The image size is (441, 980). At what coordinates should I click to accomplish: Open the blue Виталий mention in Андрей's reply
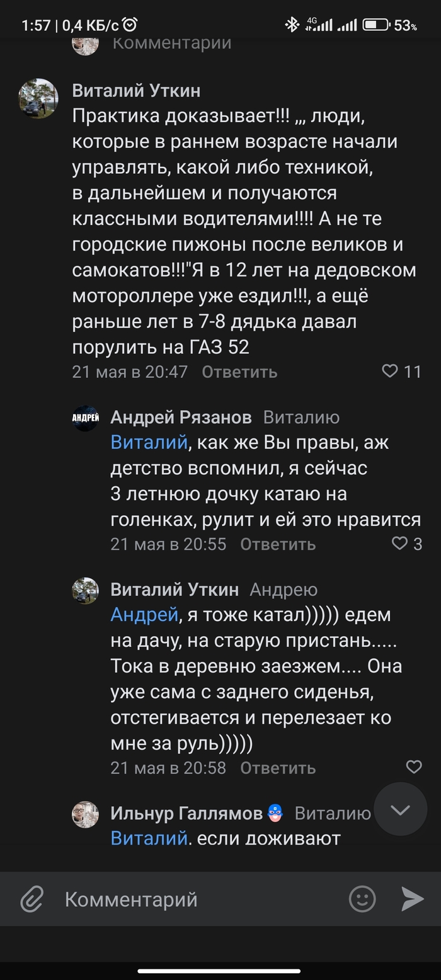[x=149, y=443]
